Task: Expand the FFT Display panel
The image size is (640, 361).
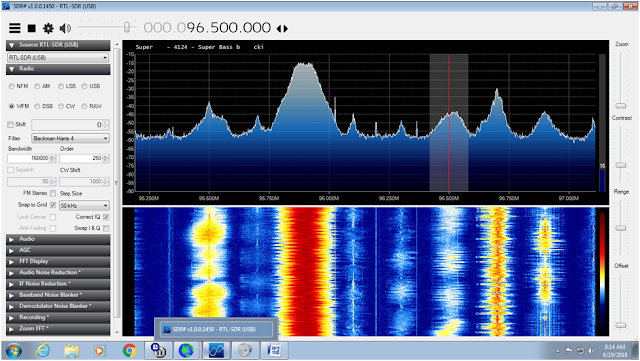Action: click(58, 261)
